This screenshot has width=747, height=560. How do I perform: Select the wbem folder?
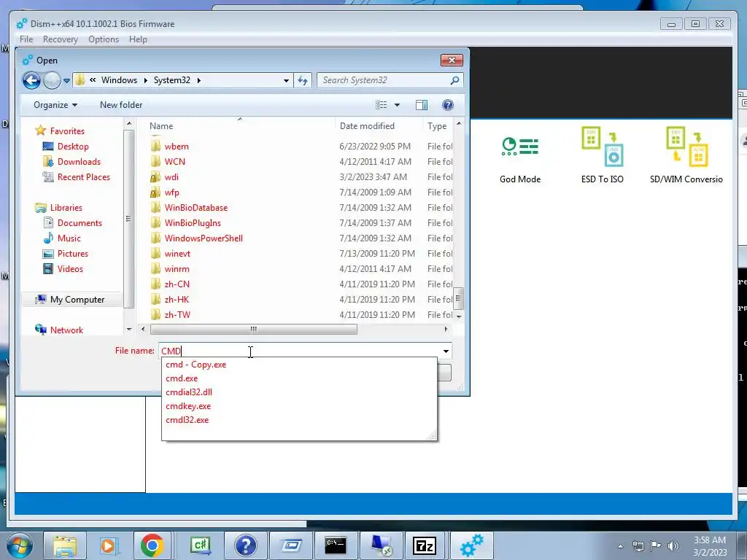coord(177,147)
